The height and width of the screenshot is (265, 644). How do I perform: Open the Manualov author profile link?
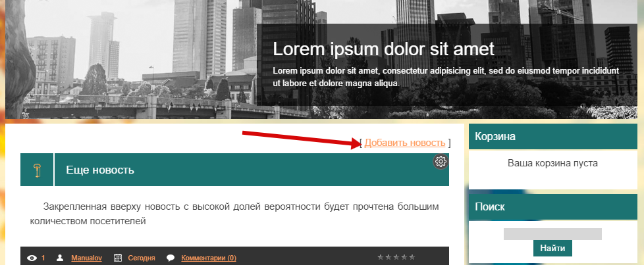click(86, 258)
